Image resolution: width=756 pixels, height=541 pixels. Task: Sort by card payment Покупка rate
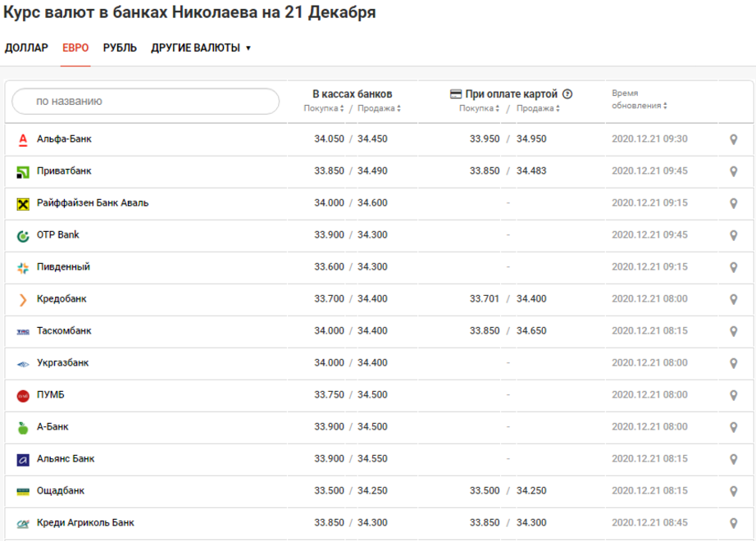[x=480, y=108]
